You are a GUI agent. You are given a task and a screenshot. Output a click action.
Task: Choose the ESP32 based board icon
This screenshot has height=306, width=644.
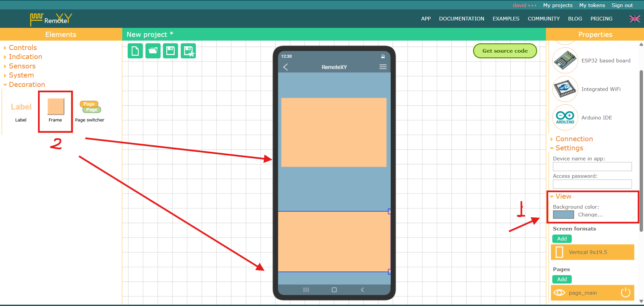(x=565, y=61)
